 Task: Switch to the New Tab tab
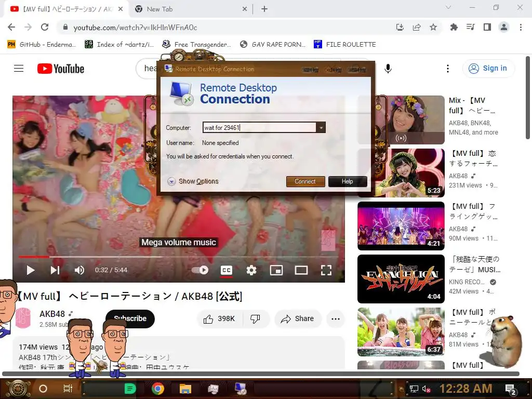click(191, 9)
